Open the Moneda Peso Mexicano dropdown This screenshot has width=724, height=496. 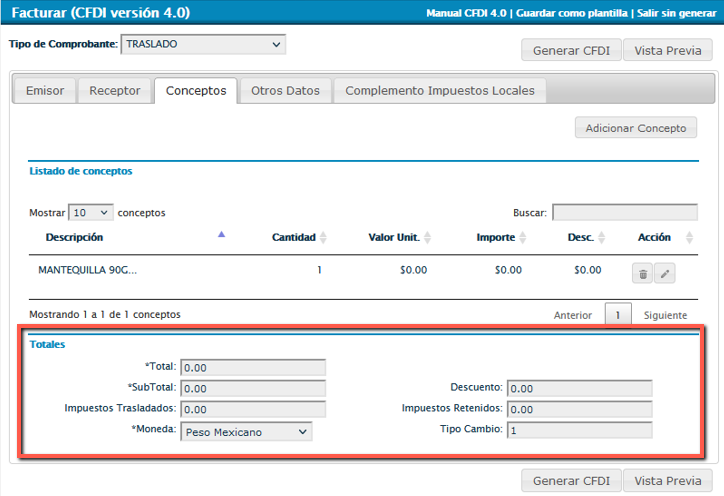tap(246, 432)
